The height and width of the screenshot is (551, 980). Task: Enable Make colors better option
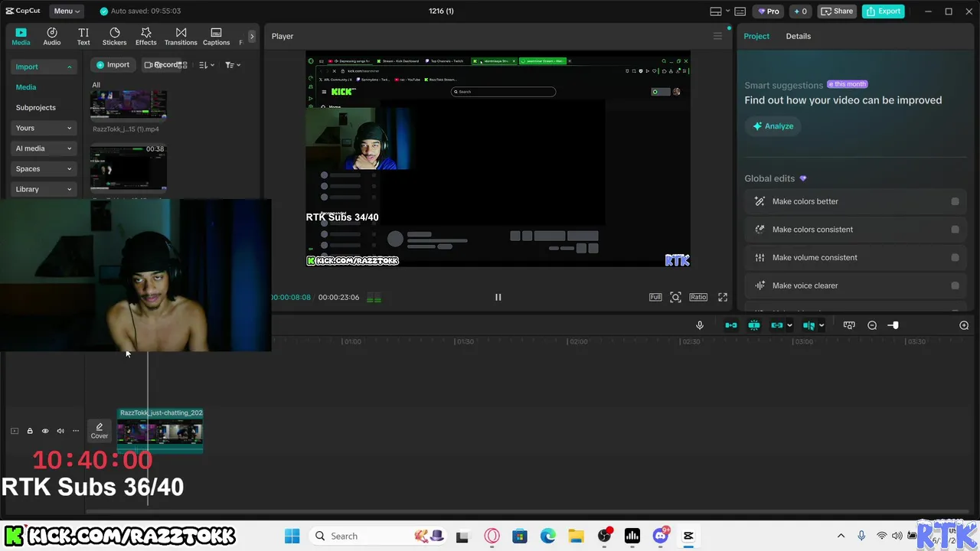click(x=955, y=201)
